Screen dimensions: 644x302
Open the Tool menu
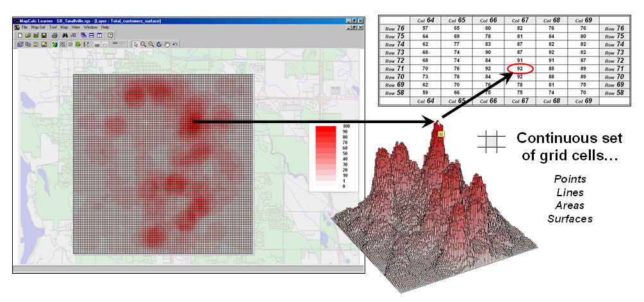53,28
